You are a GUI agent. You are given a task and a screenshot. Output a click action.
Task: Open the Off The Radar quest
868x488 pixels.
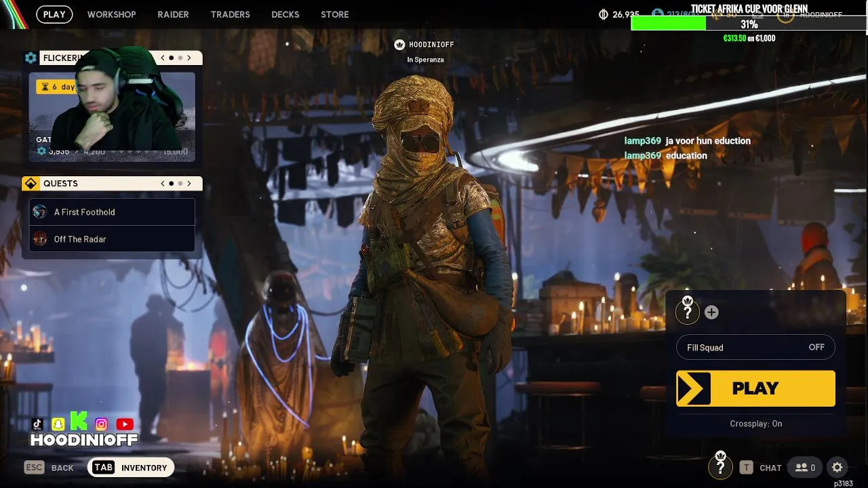click(112, 239)
